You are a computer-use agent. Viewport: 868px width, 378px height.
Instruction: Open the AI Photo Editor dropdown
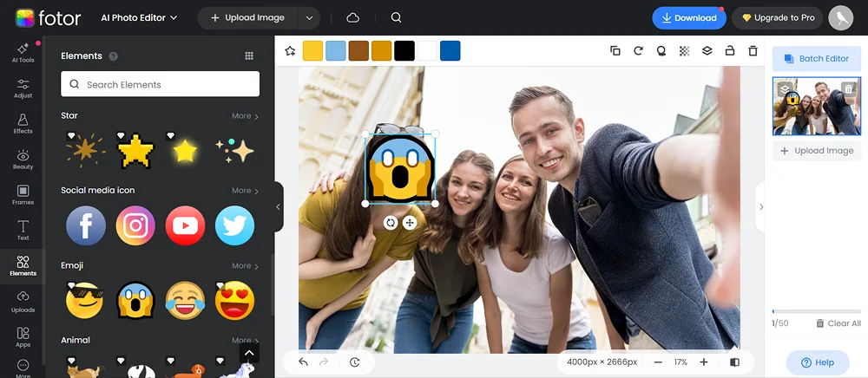click(139, 17)
